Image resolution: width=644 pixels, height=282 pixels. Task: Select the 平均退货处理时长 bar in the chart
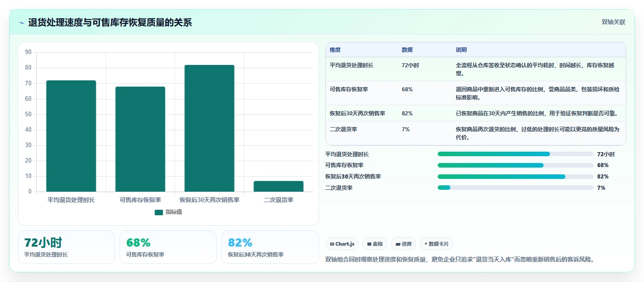pyautogui.click(x=71, y=136)
